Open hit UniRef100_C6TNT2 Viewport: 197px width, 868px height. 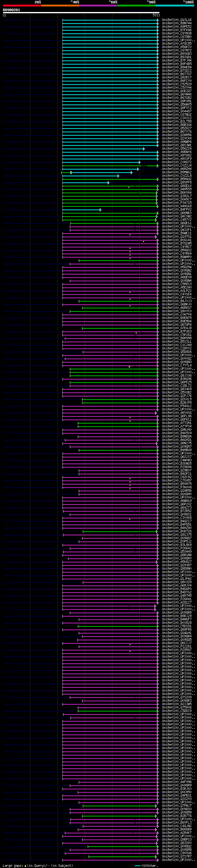177,50
